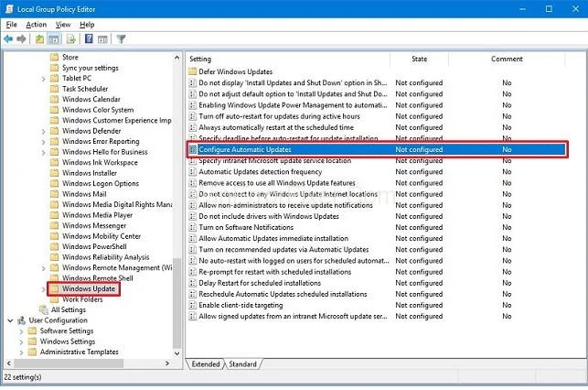Click the Up one level folder icon
The height and width of the screenshot is (390, 588).
click(39, 38)
